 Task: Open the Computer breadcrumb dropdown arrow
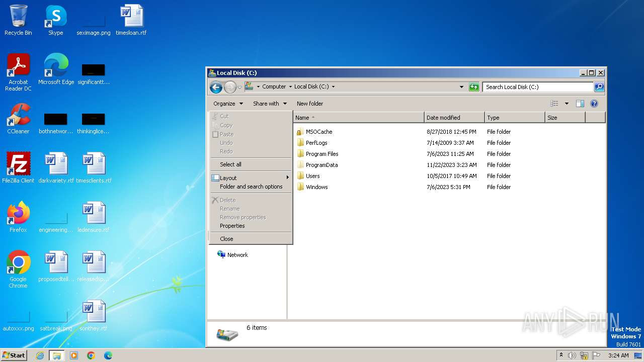point(290,87)
